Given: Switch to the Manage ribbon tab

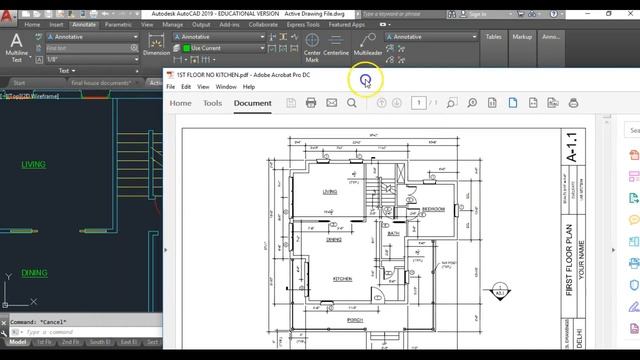Looking at the screenshot, I should coord(173,25).
